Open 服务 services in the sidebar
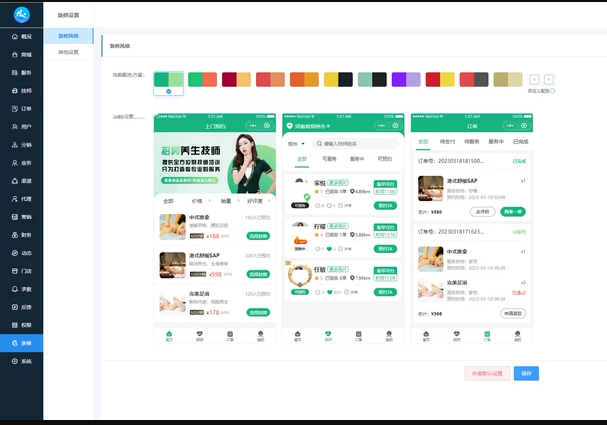This screenshot has height=425, width=607. (x=22, y=72)
